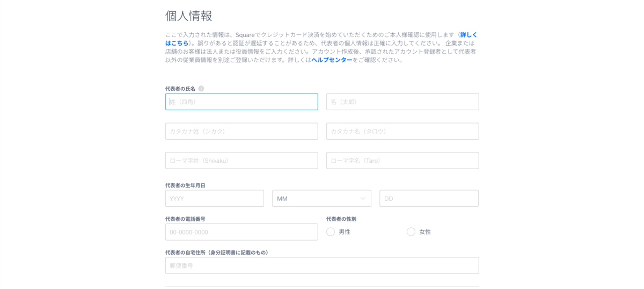Click the カタカナ名（タロウ）field
Screen dimensions: 644x289
tap(402, 131)
